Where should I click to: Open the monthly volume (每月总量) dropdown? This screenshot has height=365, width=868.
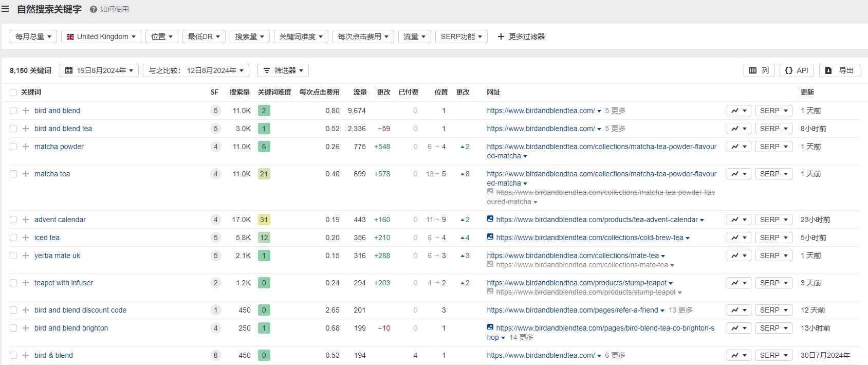click(x=33, y=36)
